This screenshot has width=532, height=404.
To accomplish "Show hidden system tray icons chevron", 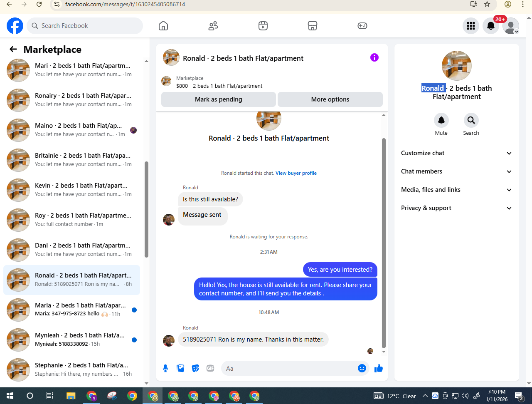I will (425, 396).
